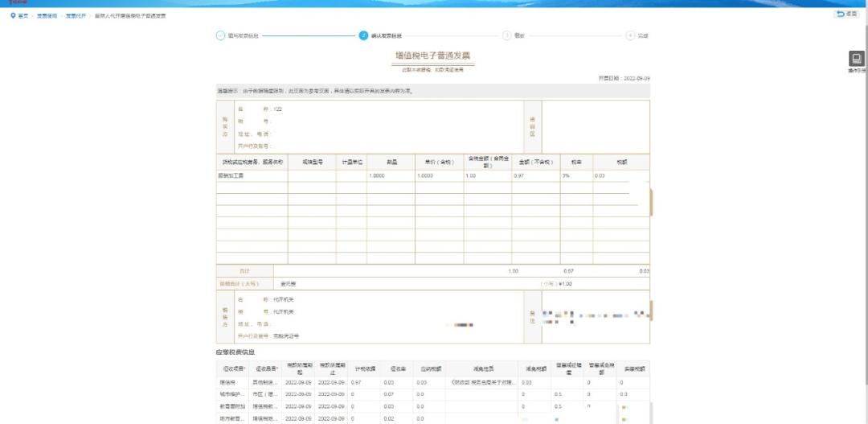Image resolution: width=868 pixels, height=424 pixels.
Task: Click the 数量 column header
Action: 391,163
